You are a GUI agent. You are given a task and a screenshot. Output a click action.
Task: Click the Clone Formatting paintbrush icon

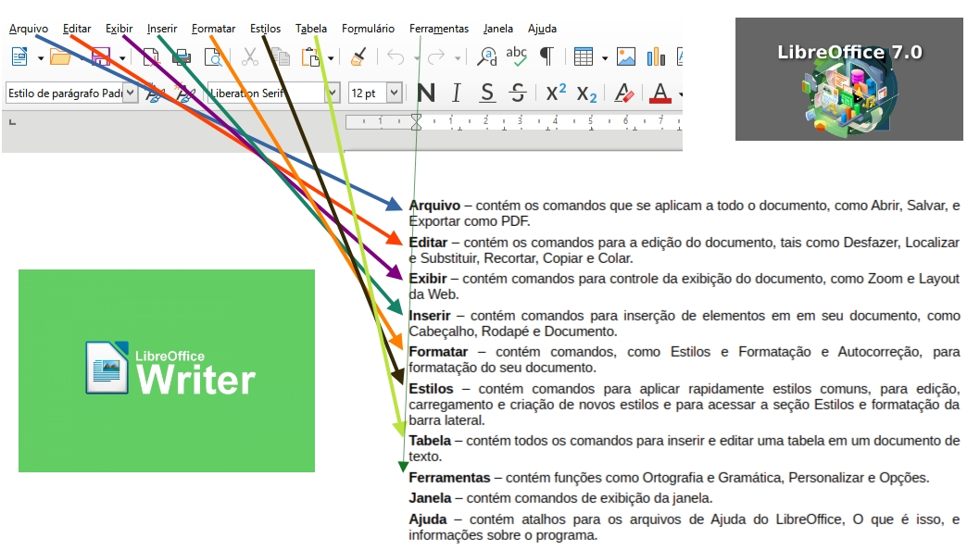pyautogui.click(x=357, y=56)
